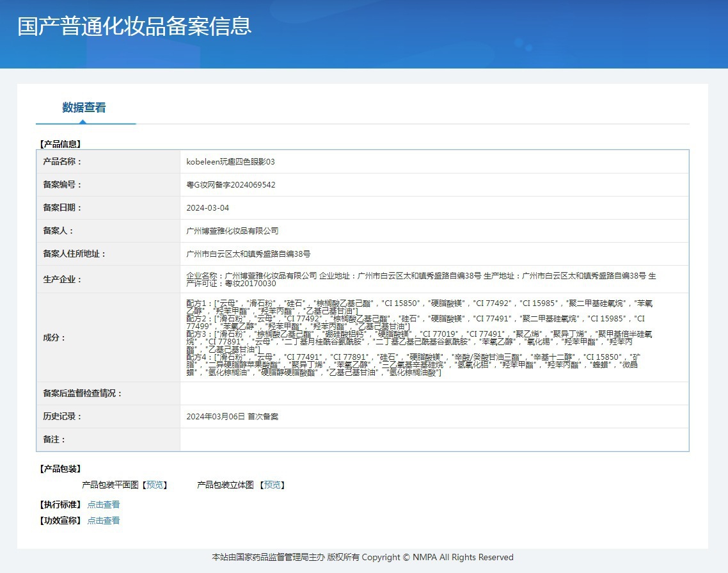Select filing date 2024-03-04
This screenshot has width=728, height=573.
pyautogui.click(x=207, y=207)
